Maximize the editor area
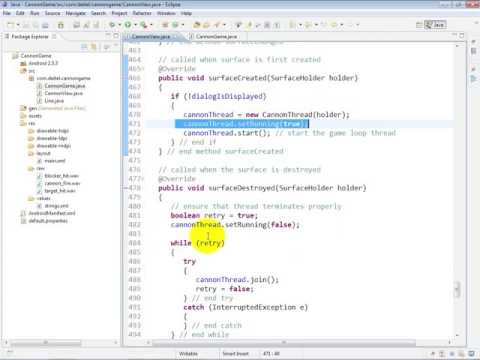This screenshot has height=360, width=480. pos(462,35)
